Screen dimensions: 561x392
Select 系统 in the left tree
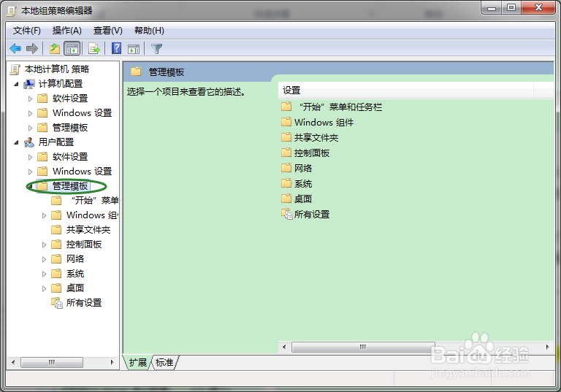click(x=75, y=274)
